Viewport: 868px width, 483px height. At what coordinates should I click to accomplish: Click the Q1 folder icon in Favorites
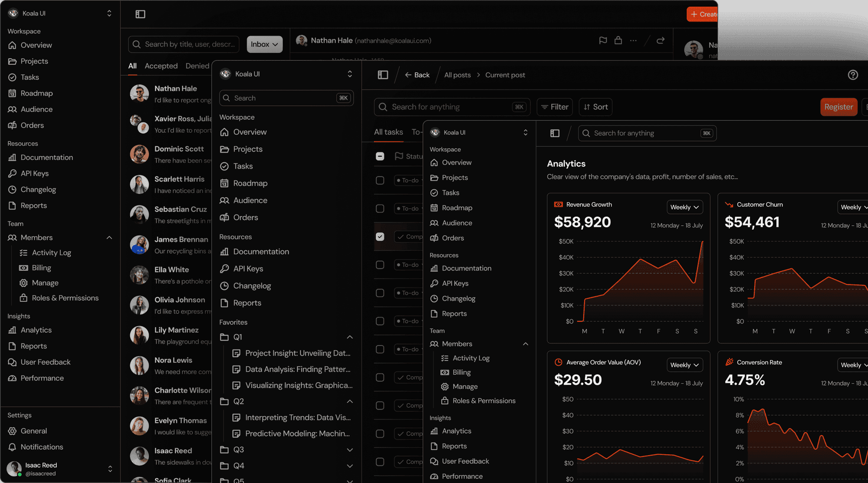tap(224, 337)
